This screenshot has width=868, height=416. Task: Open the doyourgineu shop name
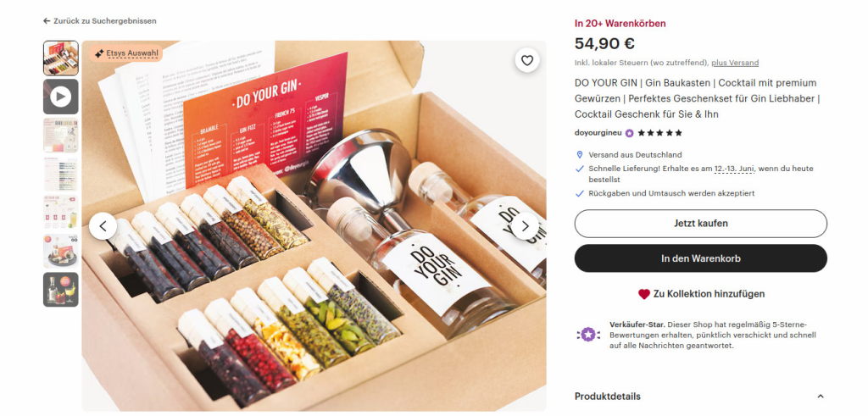598,133
